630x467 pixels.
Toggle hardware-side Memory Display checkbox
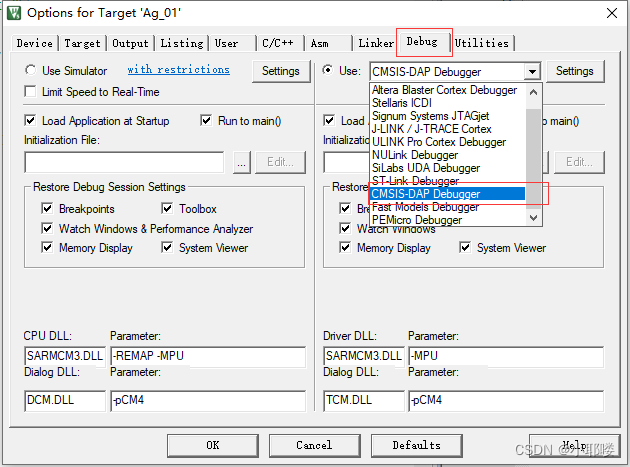click(345, 247)
